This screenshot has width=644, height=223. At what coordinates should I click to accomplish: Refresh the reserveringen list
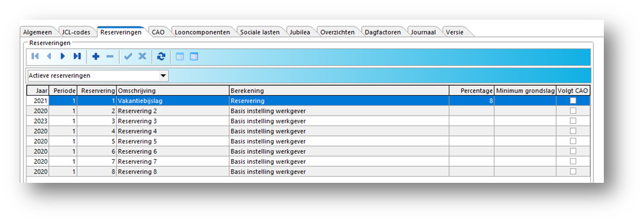tap(161, 57)
